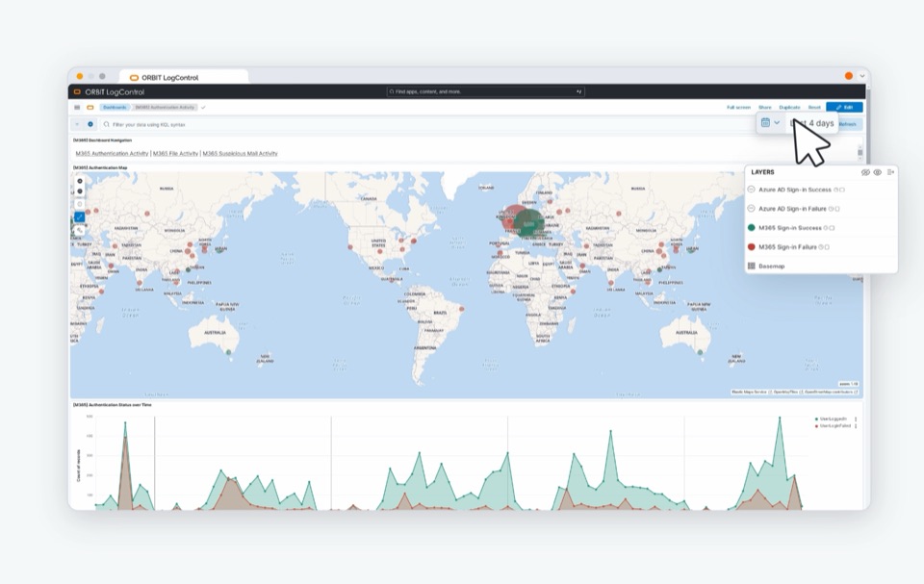Click the clock icon next to M365 Sign-in Success
This screenshot has width=924, height=584.
click(826, 227)
